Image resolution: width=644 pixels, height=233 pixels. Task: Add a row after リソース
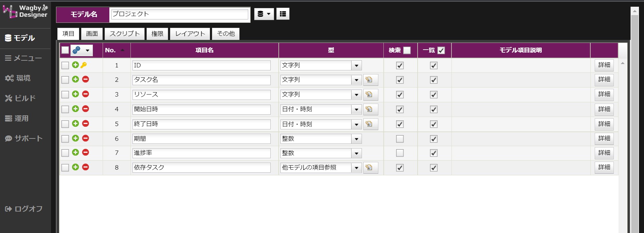tap(75, 94)
